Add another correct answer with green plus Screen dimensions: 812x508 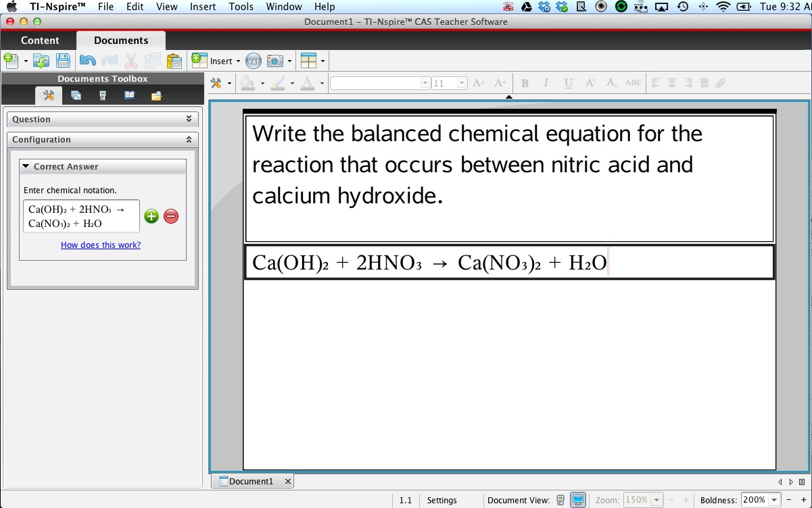coord(151,216)
